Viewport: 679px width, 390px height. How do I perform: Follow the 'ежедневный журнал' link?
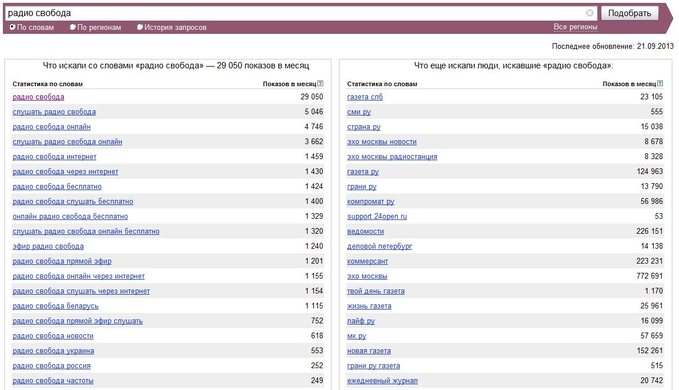[x=382, y=381]
